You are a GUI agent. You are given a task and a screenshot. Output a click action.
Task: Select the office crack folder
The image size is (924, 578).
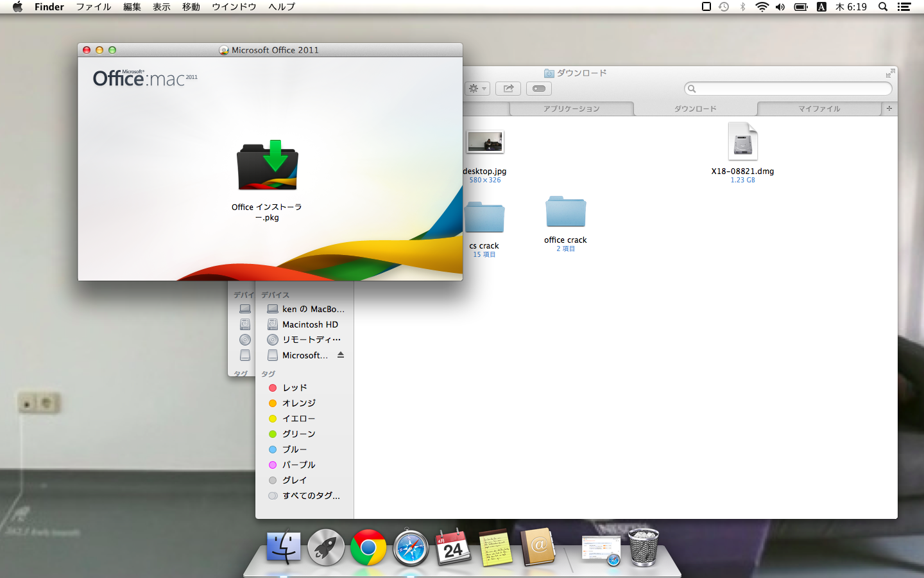click(565, 211)
